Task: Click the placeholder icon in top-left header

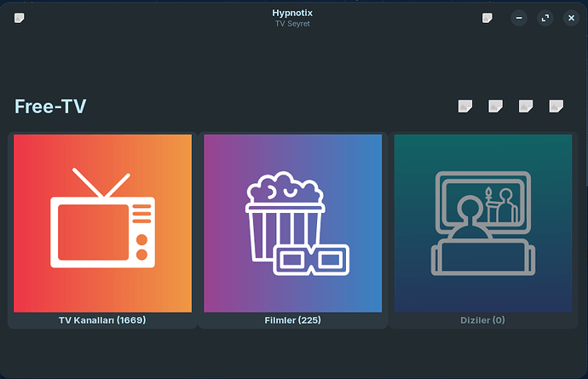Action: 19,18
